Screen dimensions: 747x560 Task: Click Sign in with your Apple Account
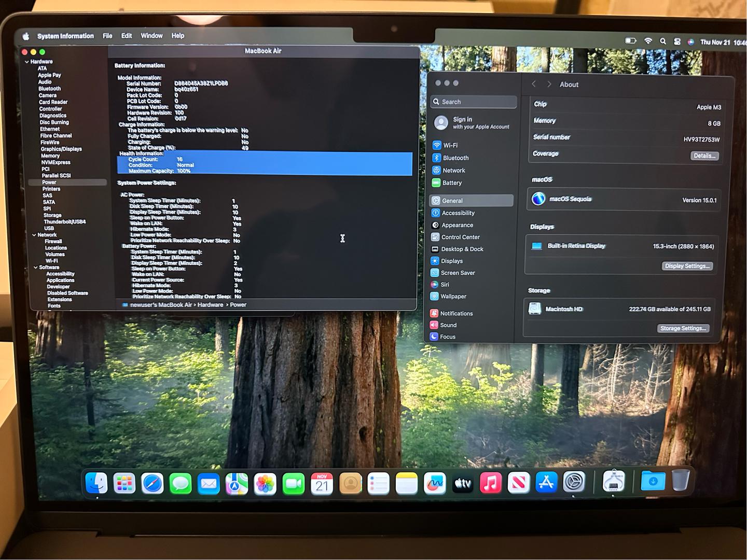[472, 123]
